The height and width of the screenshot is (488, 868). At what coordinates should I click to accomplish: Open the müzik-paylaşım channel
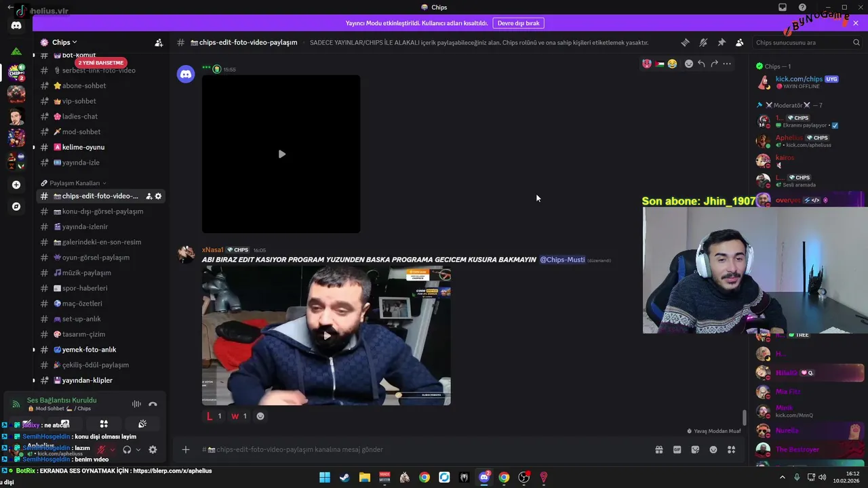(x=99, y=272)
